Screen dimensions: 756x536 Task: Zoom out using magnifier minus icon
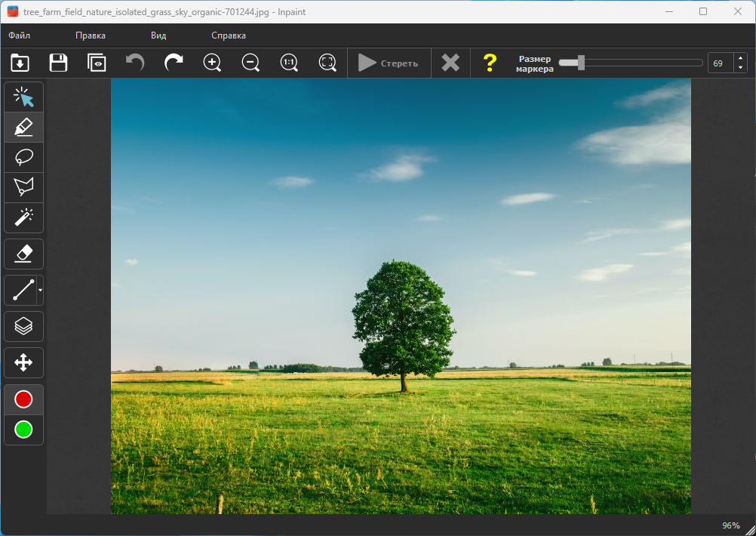point(251,63)
